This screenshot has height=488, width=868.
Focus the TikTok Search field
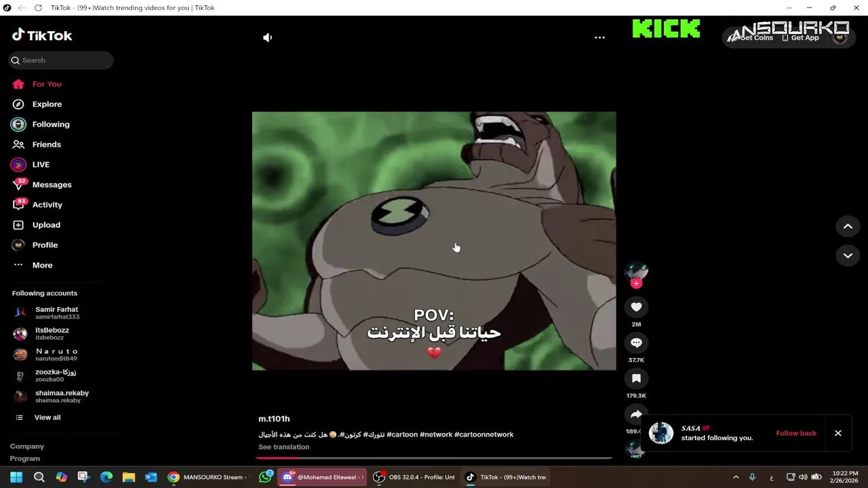click(61, 60)
